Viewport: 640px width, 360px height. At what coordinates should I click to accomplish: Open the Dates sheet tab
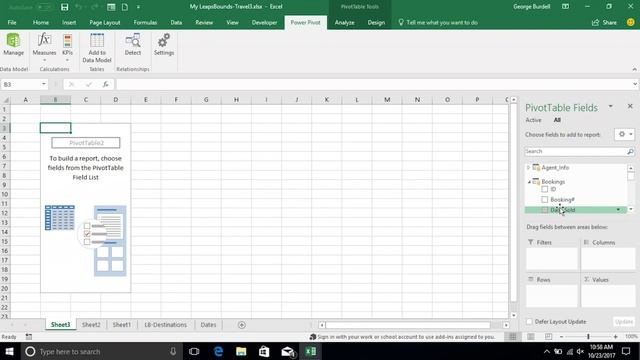(x=208, y=325)
